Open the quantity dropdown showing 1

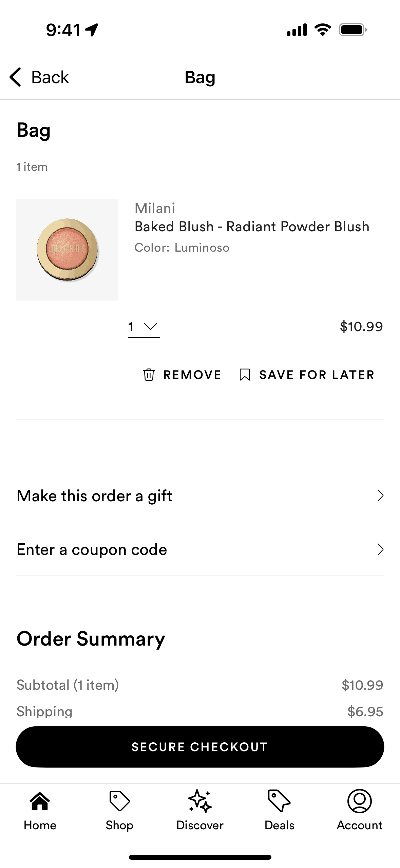(144, 327)
